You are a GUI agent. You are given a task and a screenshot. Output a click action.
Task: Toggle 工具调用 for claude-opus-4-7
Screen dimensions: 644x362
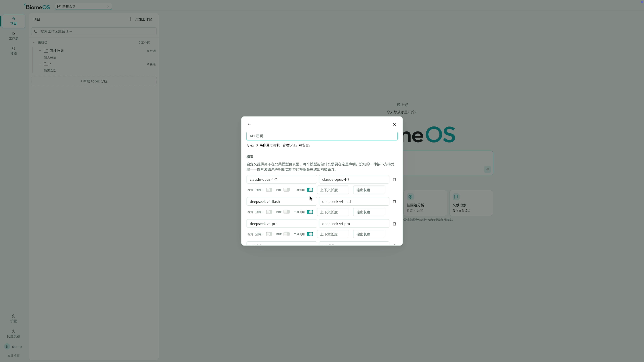tap(310, 190)
